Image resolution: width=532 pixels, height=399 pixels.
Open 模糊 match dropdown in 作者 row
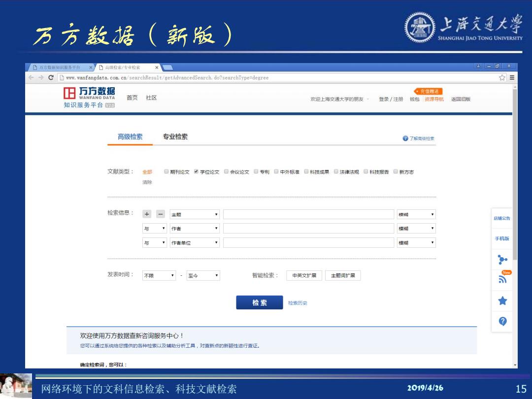416,229
